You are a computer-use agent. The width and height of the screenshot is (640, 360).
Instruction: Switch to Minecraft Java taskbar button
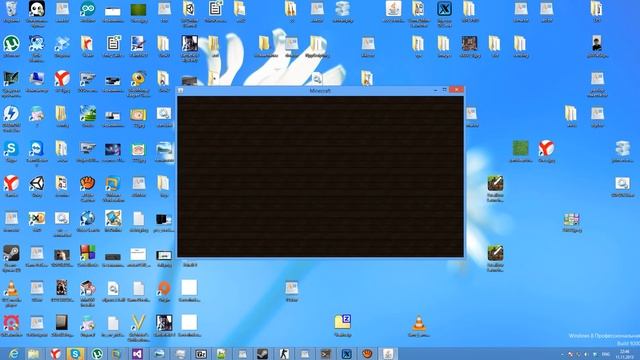388,354
